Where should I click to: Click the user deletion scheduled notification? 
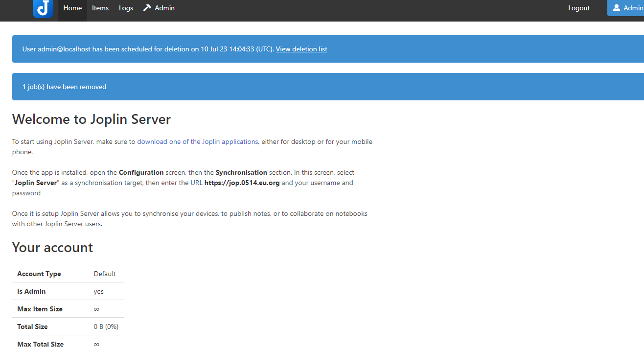[x=147, y=49]
